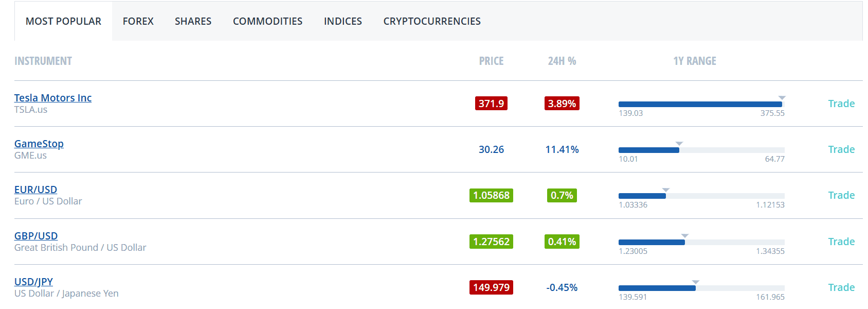The image size is (868, 309).
Task: Click the PRICE column header
Action: (491, 61)
